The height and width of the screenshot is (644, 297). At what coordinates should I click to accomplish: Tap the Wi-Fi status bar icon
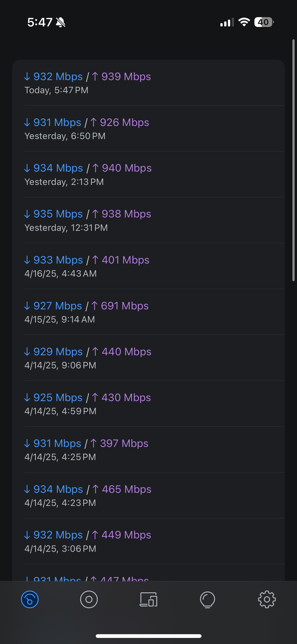tap(244, 22)
